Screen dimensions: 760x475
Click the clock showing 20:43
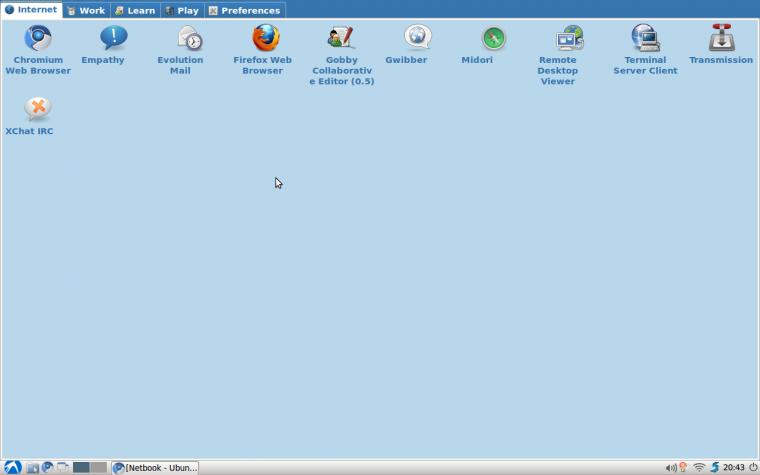point(733,467)
